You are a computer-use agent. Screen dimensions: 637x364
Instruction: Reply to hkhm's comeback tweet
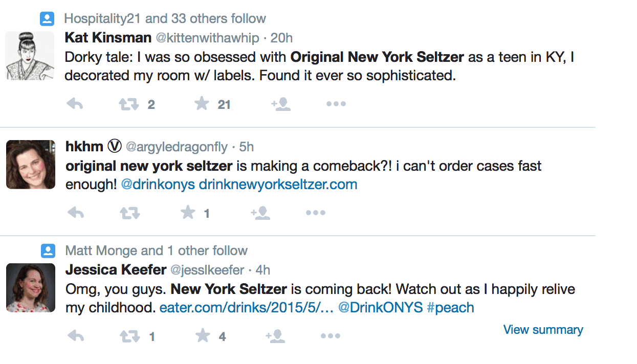tap(76, 213)
